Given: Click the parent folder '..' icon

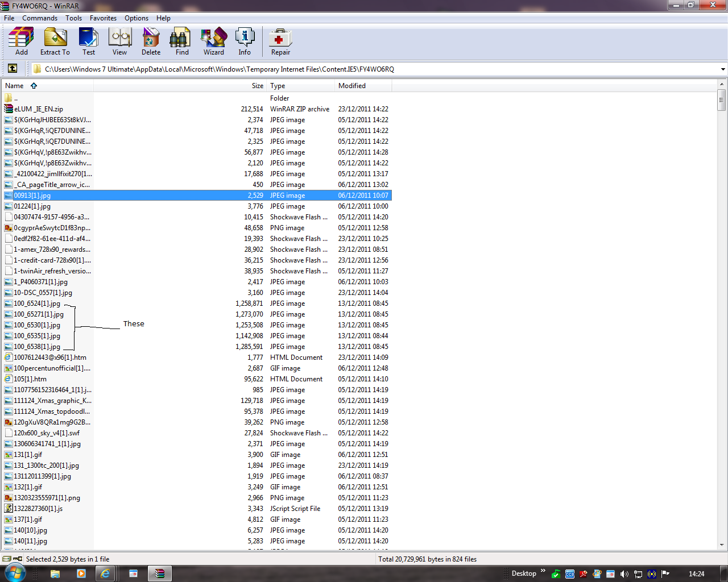Looking at the screenshot, I should tap(9, 98).
